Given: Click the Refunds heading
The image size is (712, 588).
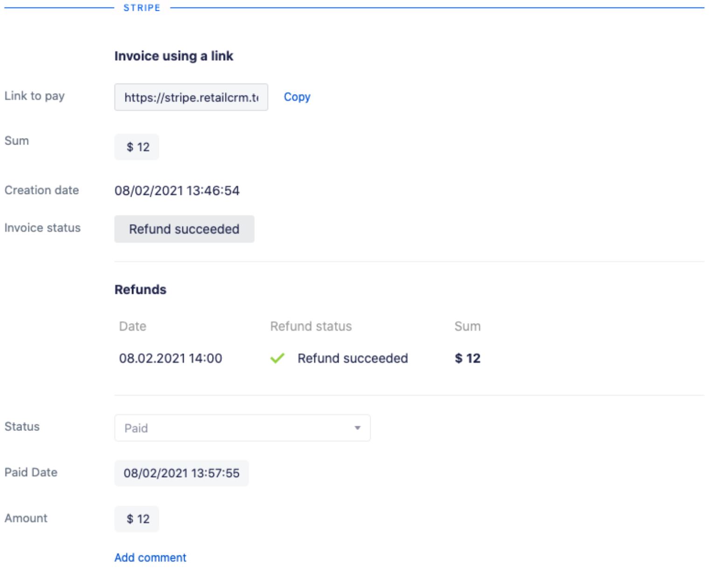Looking at the screenshot, I should [x=140, y=290].
